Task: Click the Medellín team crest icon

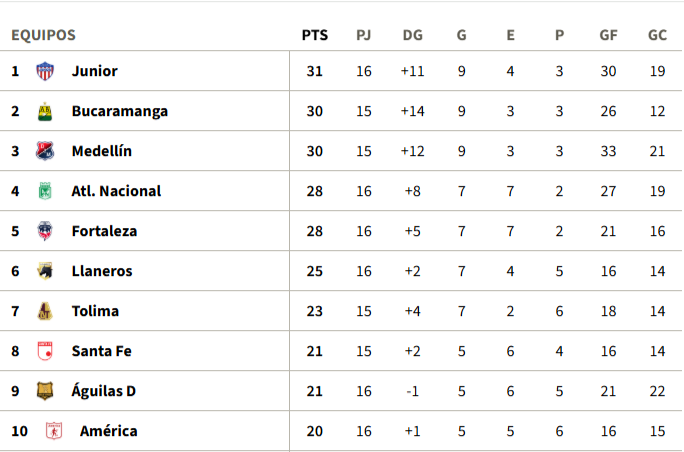Action: pos(44,151)
